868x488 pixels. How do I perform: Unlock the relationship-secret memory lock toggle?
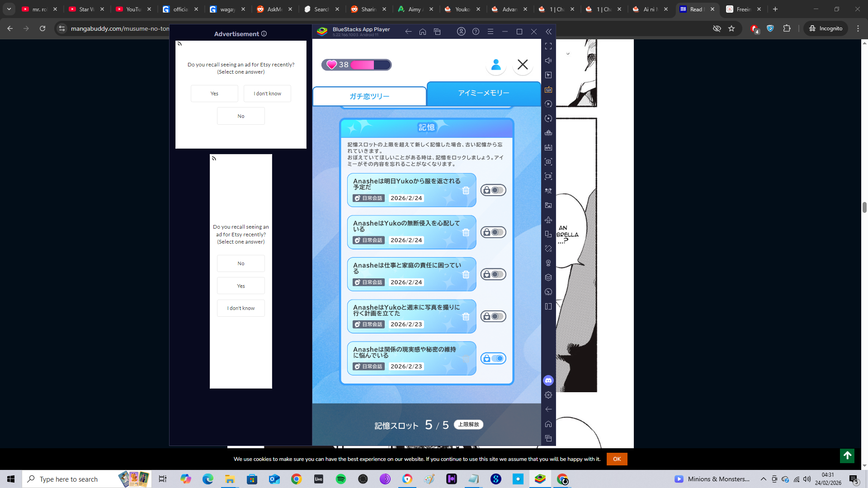(493, 358)
